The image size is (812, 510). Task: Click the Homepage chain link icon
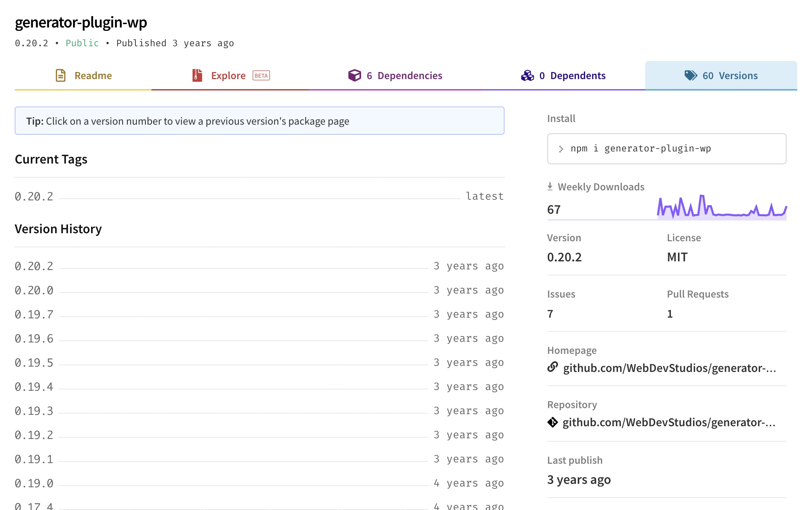tap(552, 367)
